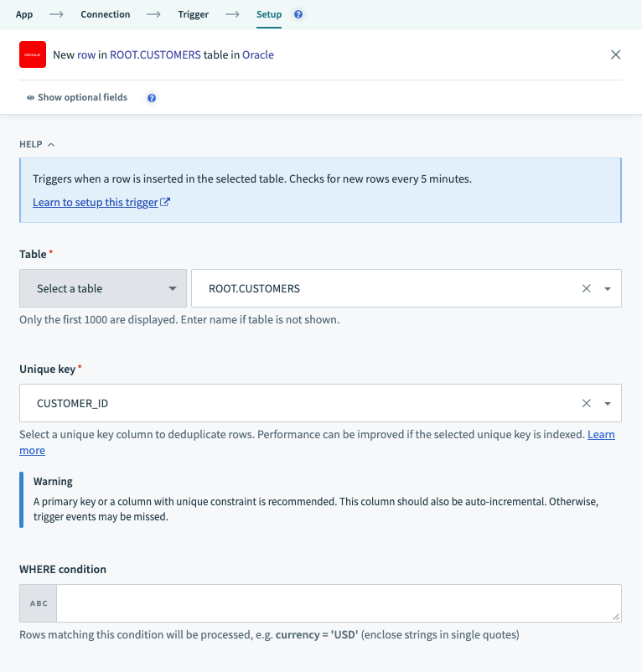The width and height of the screenshot is (642, 672).
Task: Clear the CUSTOMER_ID unique key value
Action: (x=587, y=403)
